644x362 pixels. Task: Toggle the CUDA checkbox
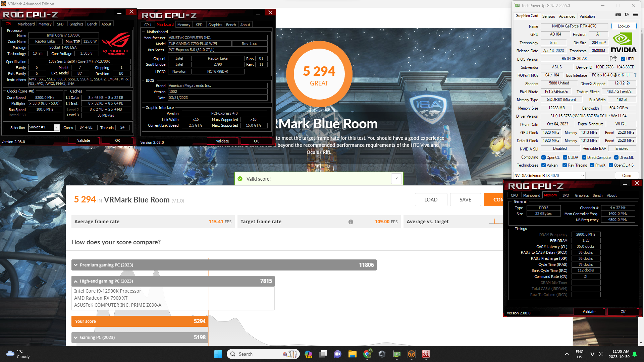pos(565,158)
